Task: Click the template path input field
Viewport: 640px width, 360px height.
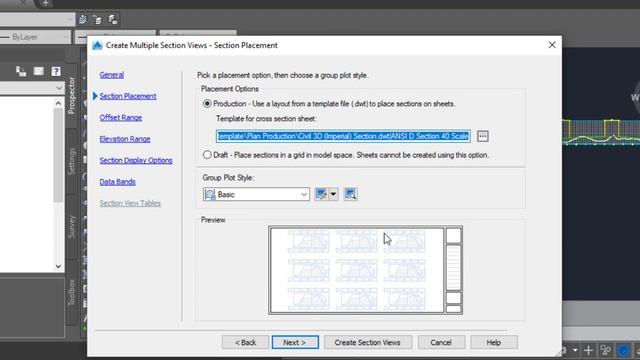Action: click(x=343, y=136)
